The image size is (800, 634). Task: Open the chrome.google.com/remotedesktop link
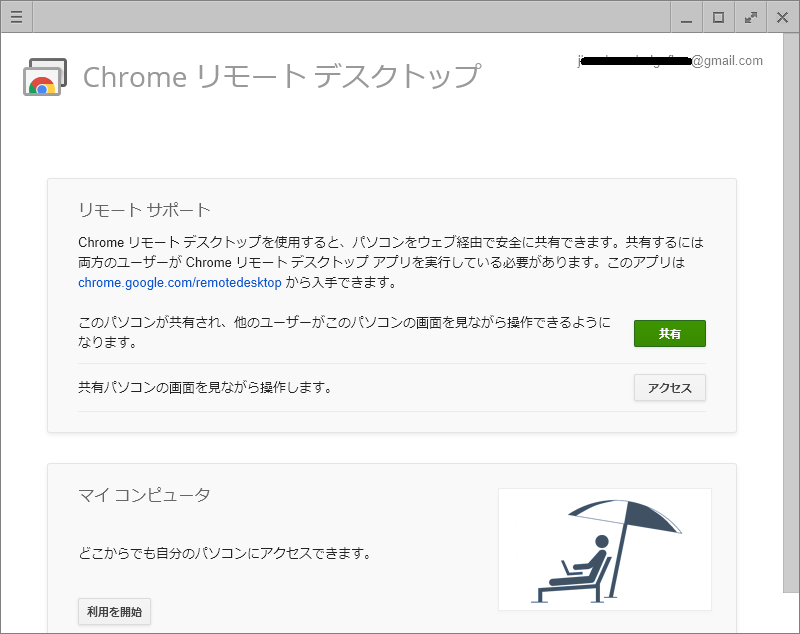pos(180,283)
